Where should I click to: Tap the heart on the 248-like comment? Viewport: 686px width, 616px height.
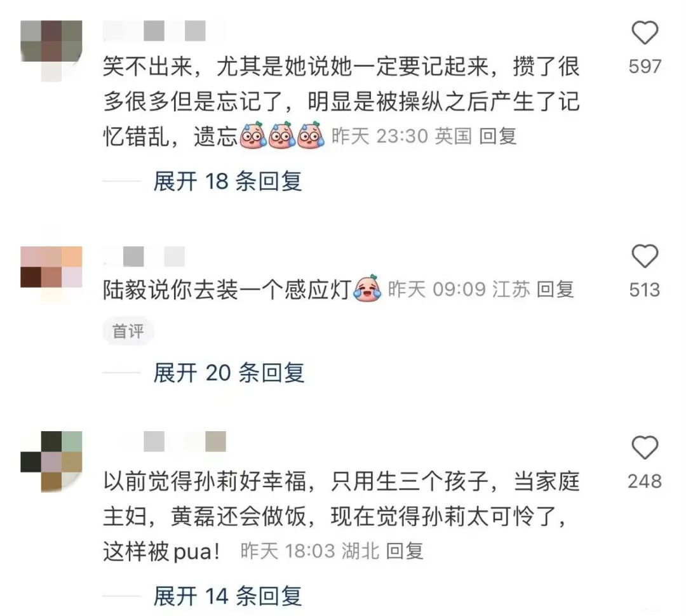(645, 448)
